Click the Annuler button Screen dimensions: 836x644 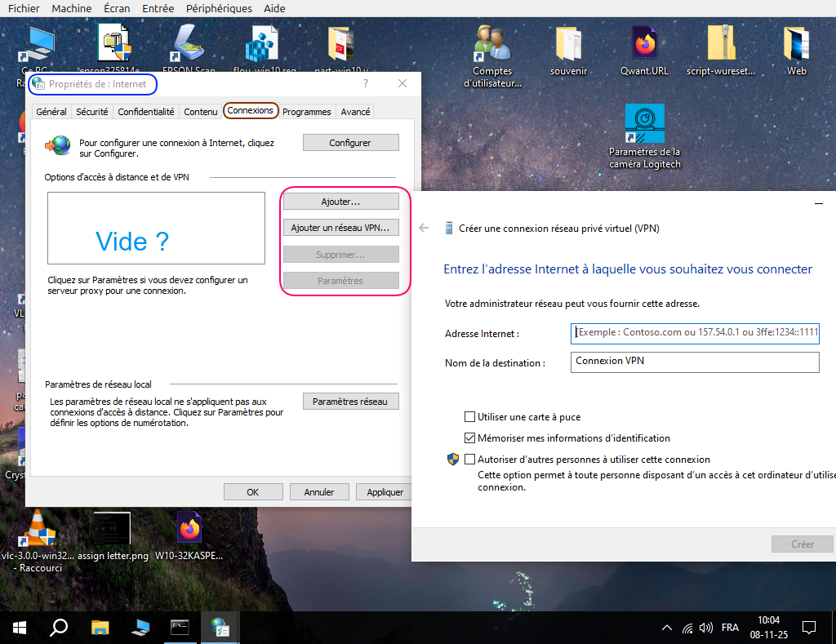319,492
